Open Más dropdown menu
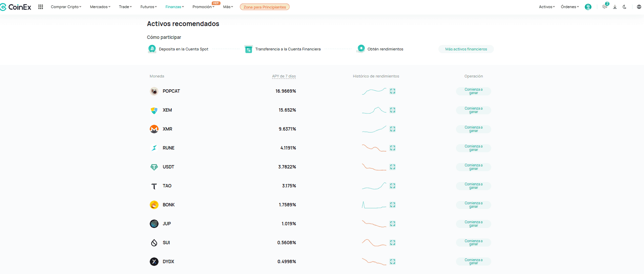The width and height of the screenshot is (644, 274). pyautogui.click(x=228, y=7)
